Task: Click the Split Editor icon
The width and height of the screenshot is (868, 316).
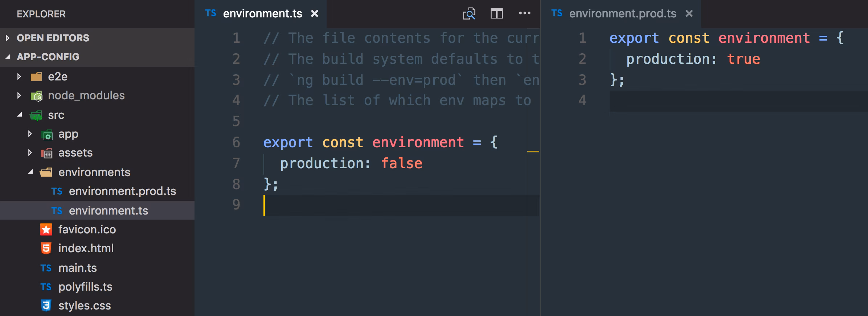Action: coord(496,14)
